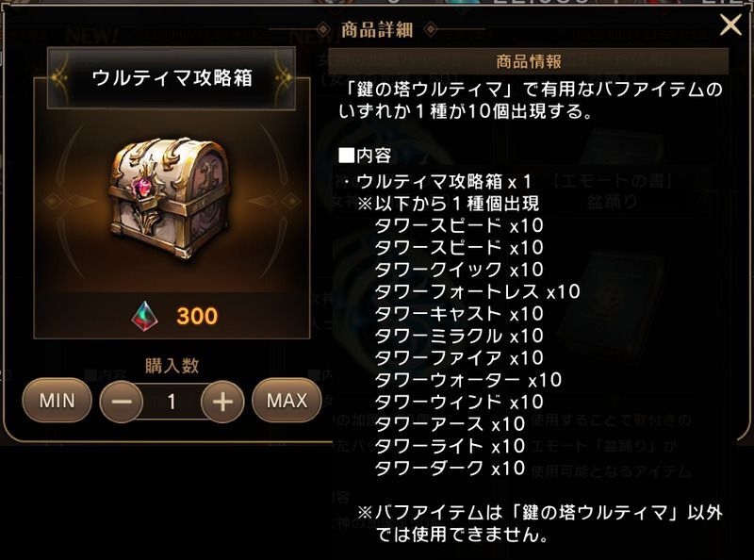Click the ■内容 section heading
The image size is (754, 560).
click(x=365, y=156)
